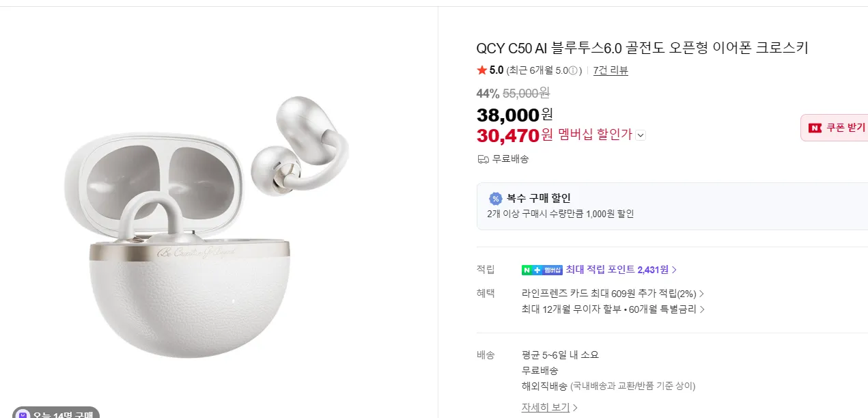Expand the 멤버십 할인가 dropdown arrow
The image size is (868, 418).
pos(640,135)
